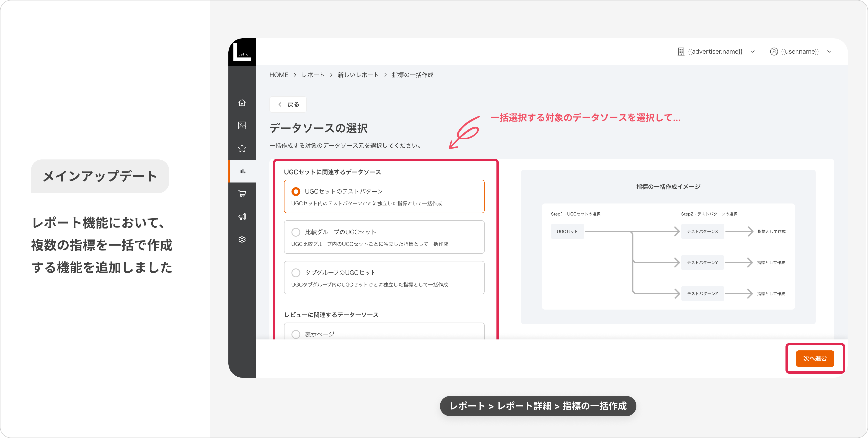The width and height of the screenshot is (868, 438).
Task: Open the home icon in the sidebar
Action: (242, 103)
